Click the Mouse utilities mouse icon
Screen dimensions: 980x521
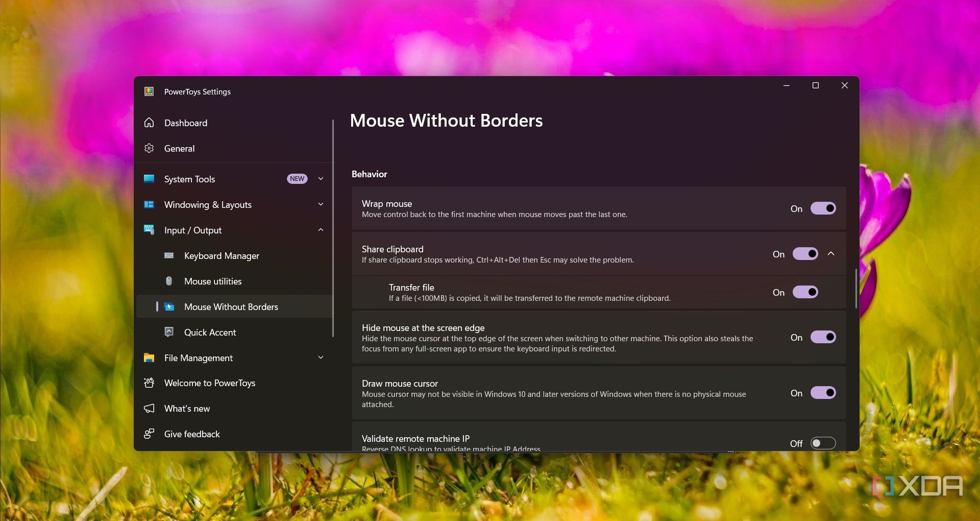pyautogui.click(x=169, y=281)
